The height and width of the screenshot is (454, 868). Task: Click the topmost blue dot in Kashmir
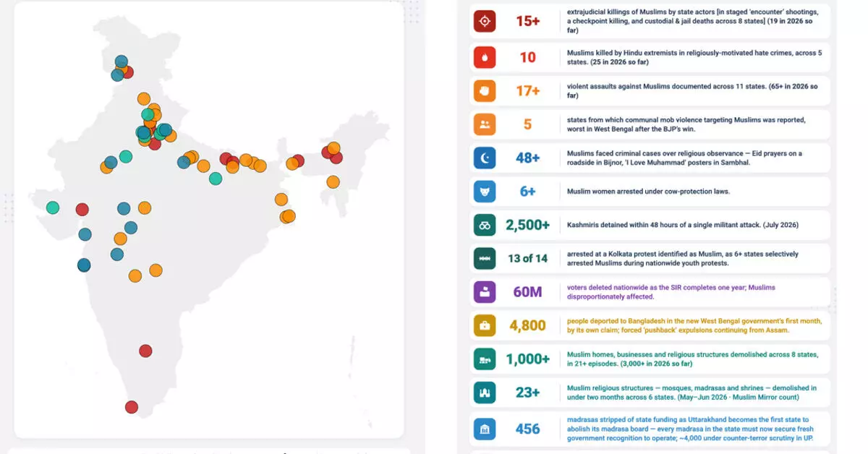pos(122,62)
